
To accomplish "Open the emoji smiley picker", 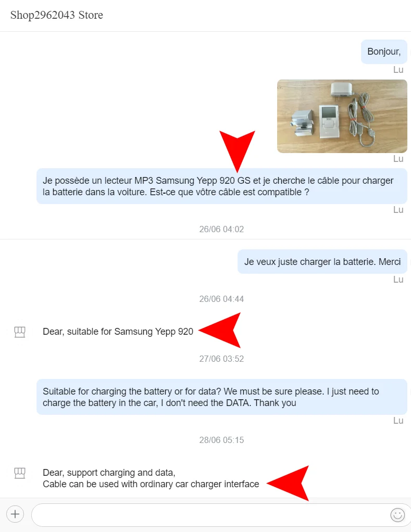I will (x=397, y=515).
